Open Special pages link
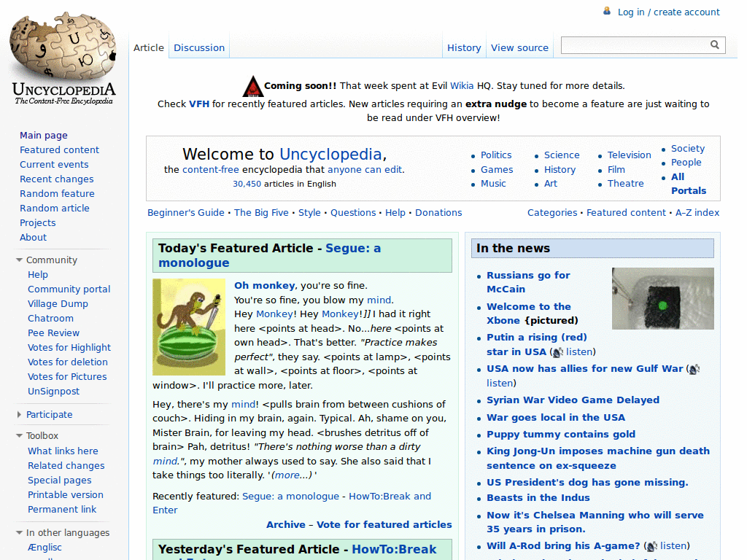Screen dimensions: 747x560 60,481
